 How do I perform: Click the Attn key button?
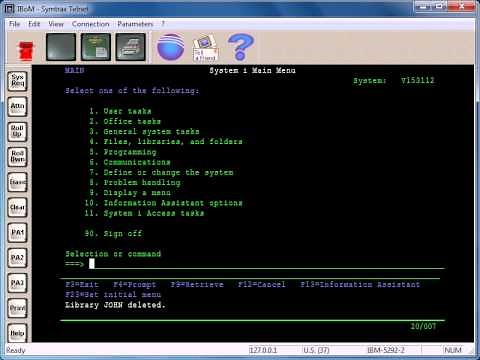[17, 106]
